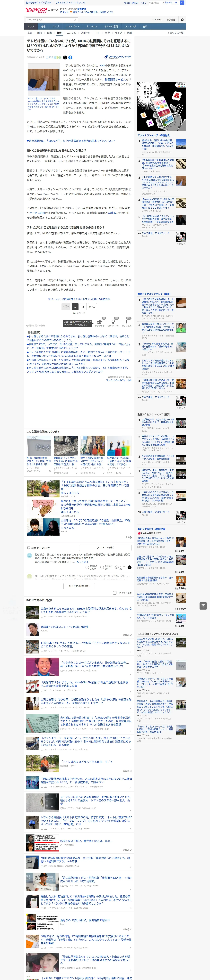Viewport: 210px width, 980px height.
Task: Select the 地域 category tab
Action: (x=129, y=33)
